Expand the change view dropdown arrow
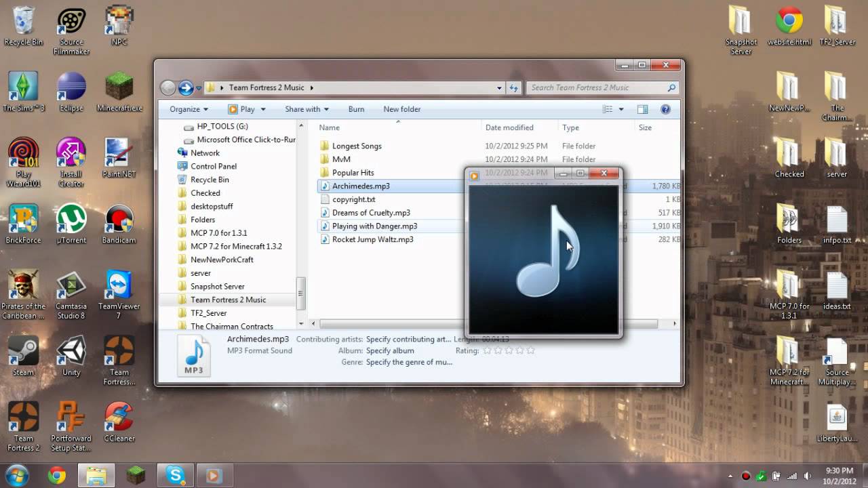The image size is (868, 488). [620, 109]
